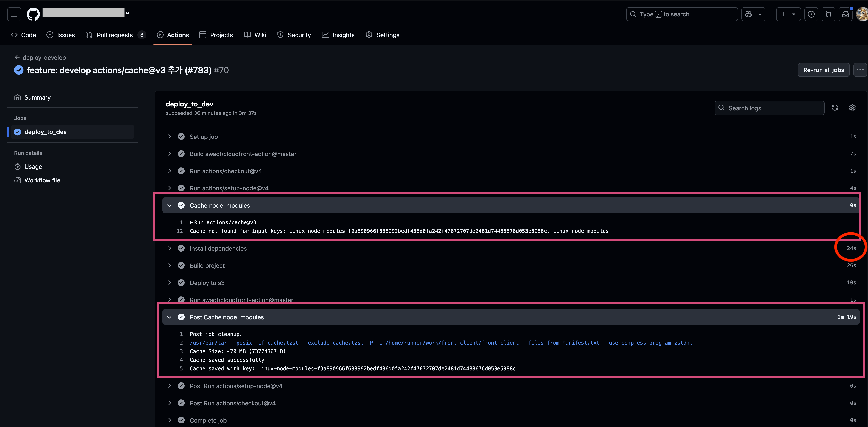The width and height of the screenshot is (868, 427).
Task: Open the GitHub home logo
Action: pyautogui.click(x=33, y=14)
